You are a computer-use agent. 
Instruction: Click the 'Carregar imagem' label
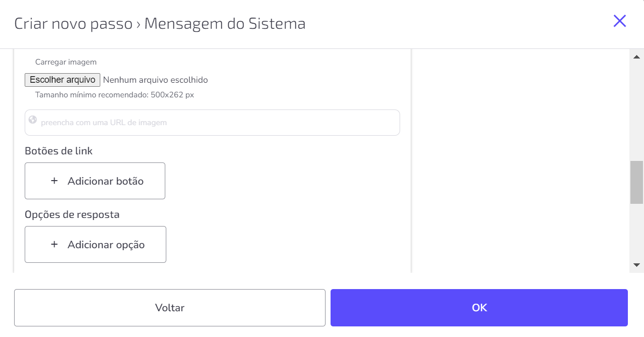(x=66, y=62)
